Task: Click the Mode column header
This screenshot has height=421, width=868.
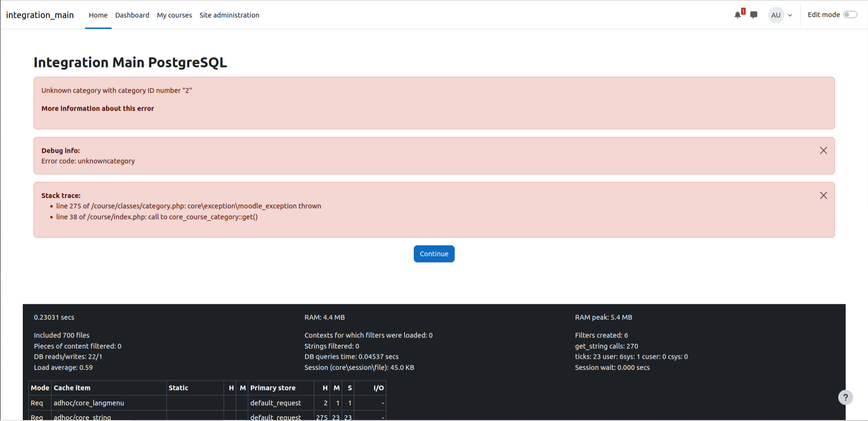Action: click(x=40, y=388)
